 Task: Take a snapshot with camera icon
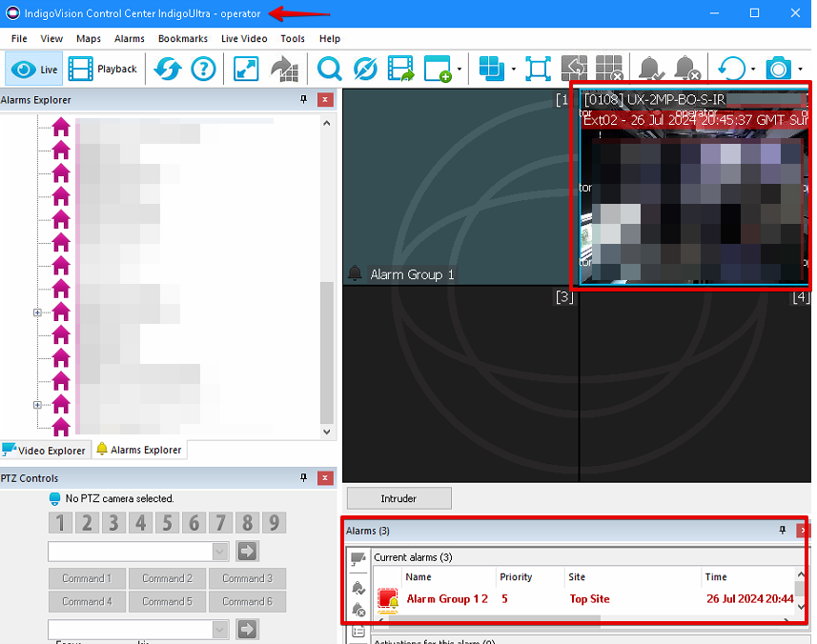pyautogui.click(x=779, y=69)
